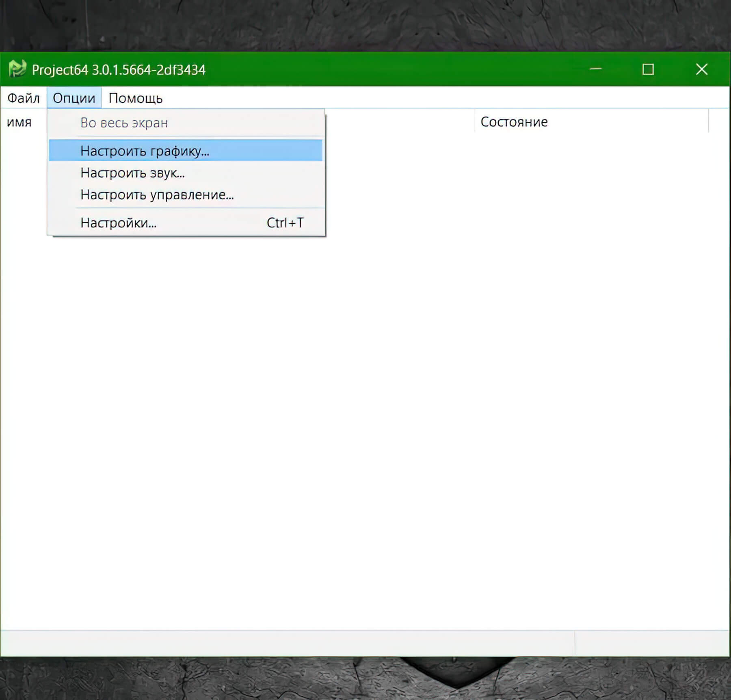Choose Настроить звук... from the menu
The height and width of the screenshot is (700, 731).
tap(132, 173)
